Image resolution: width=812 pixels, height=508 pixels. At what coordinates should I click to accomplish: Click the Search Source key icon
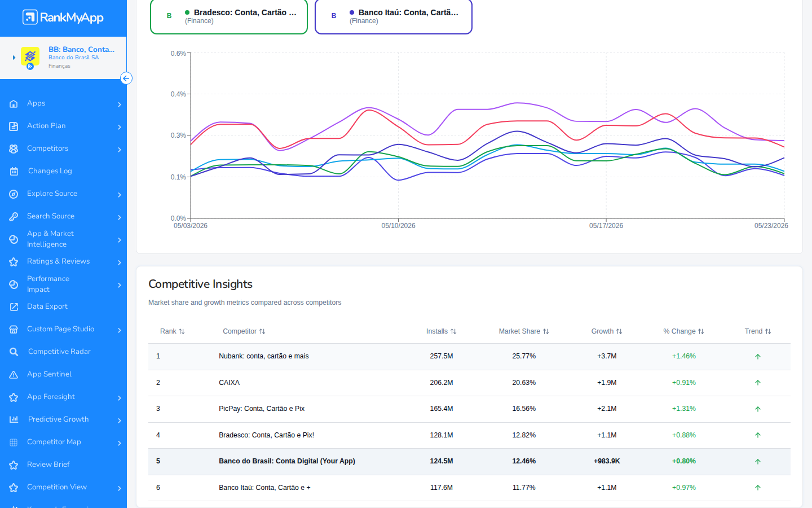(14, 217)
